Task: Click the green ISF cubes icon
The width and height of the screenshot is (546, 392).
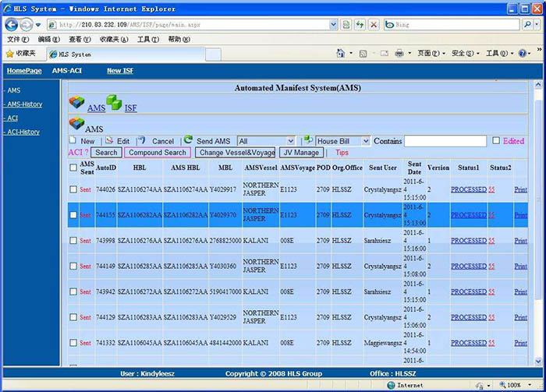Action: pos(114,102)
